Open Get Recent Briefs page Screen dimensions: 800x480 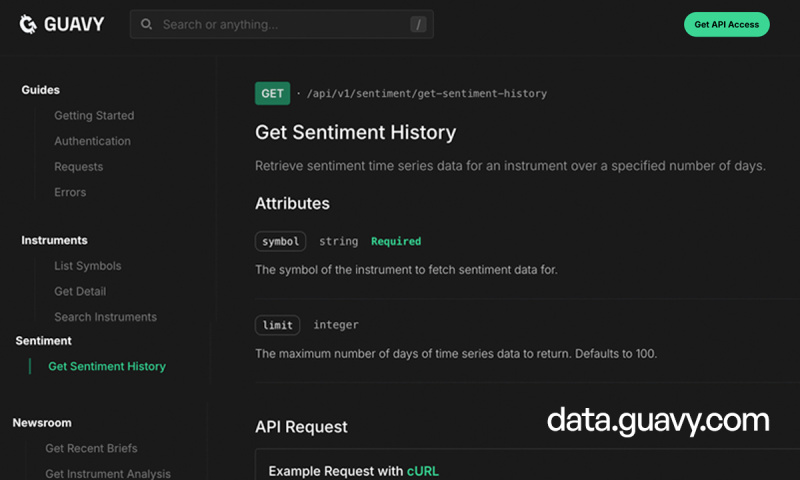coord(91,448)
